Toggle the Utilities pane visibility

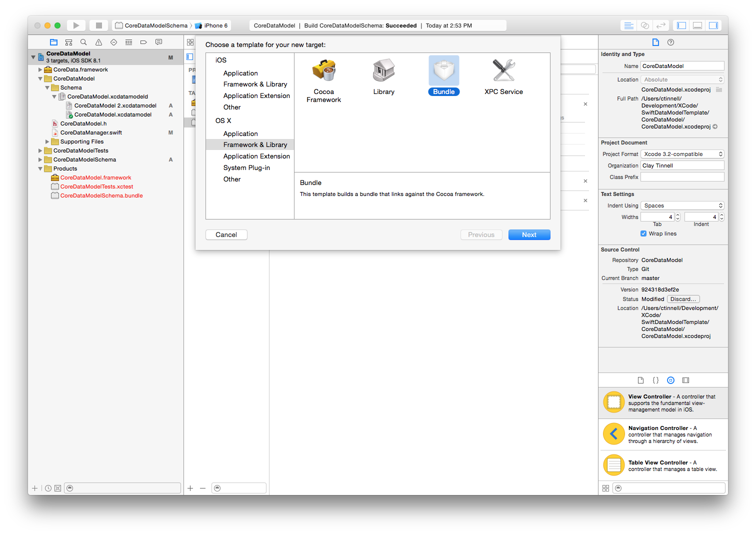(x=713, y=25)
